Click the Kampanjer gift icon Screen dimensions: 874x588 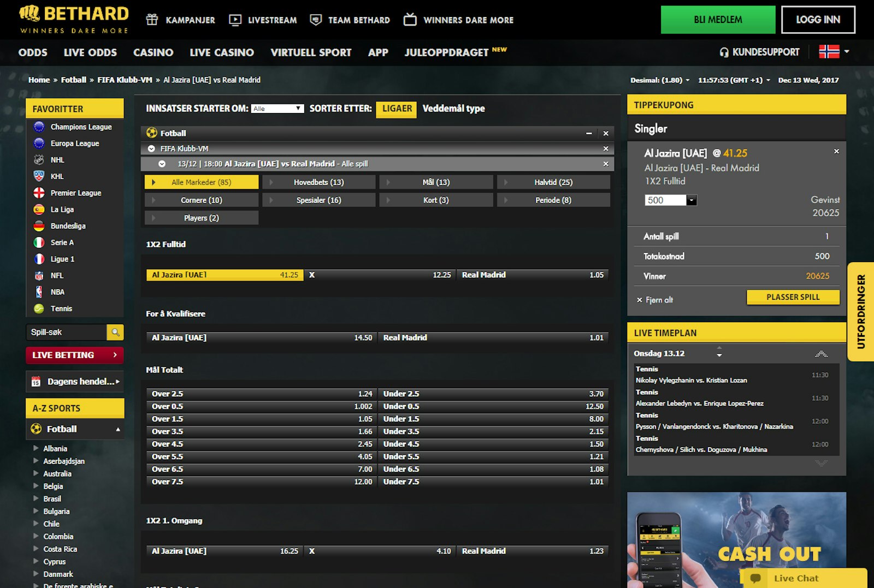pyautogui.click(x=152, y=20)
